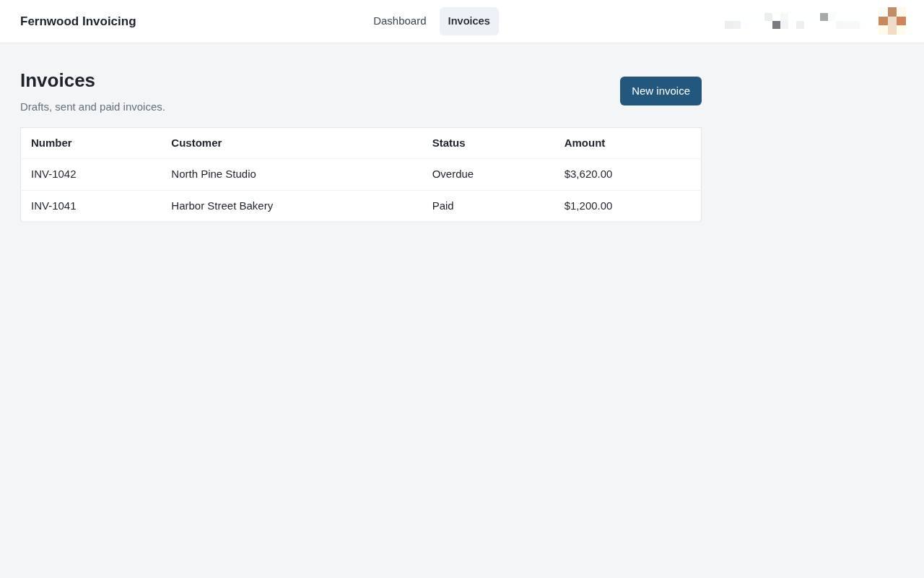Open invoice INV-1042
This screenshot has width=924, height=578.
[53, 174]
